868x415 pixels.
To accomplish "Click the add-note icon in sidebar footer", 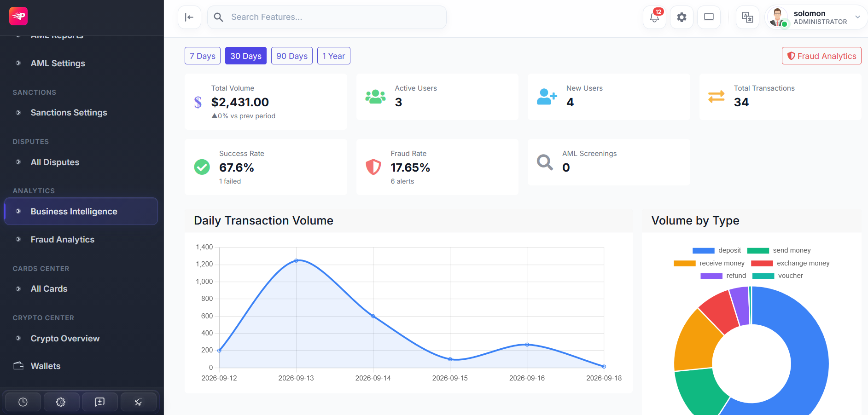I will [100, 402].
